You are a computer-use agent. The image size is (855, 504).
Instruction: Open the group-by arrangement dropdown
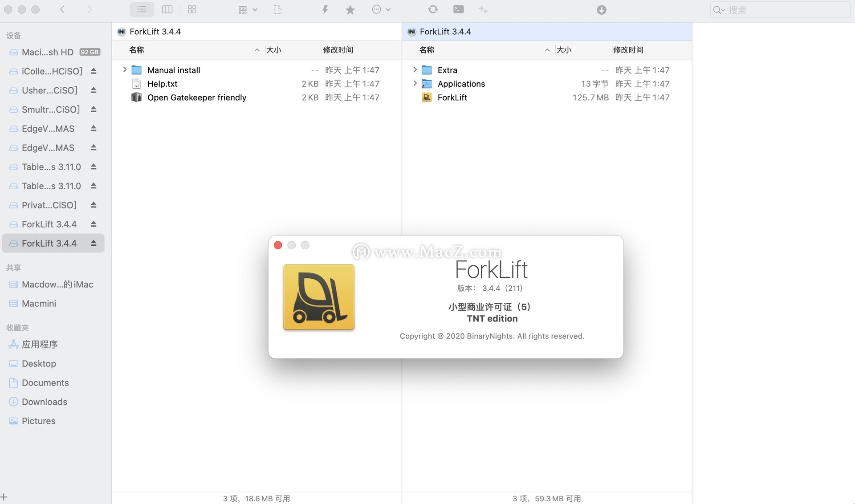click(248, 9)
